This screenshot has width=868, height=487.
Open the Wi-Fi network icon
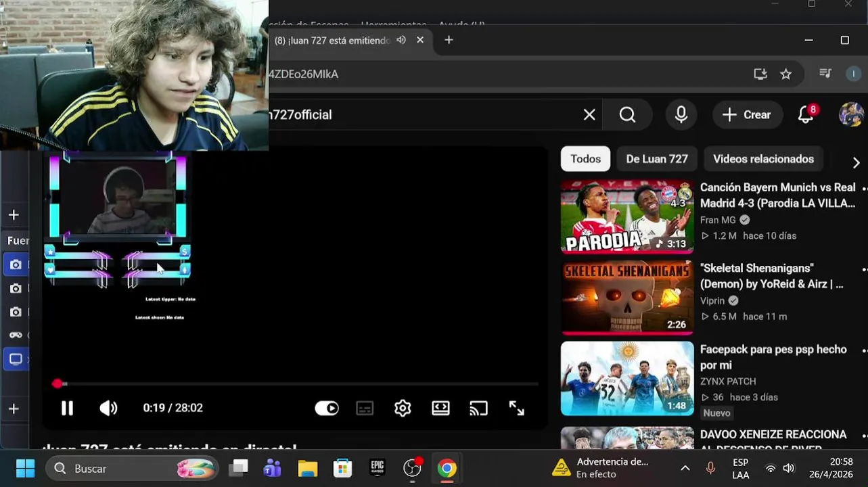click(x=771, y=468)
